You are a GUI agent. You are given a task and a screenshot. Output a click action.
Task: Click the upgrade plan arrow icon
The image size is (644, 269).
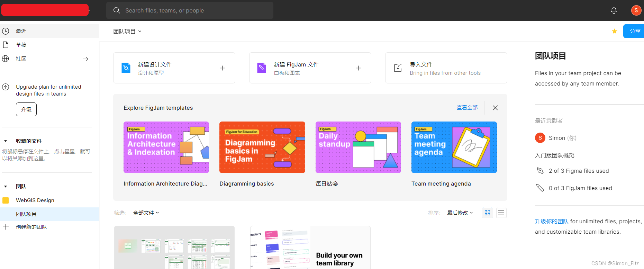pyautogui.click(x=6, y=87)
